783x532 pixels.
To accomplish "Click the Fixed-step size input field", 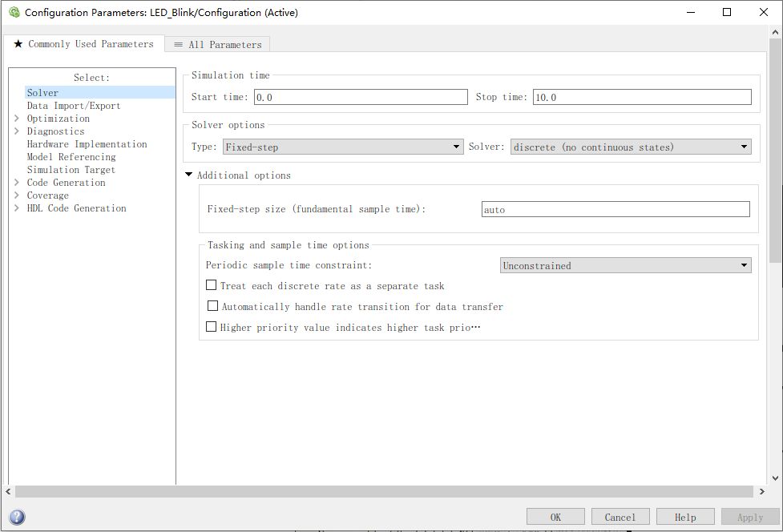I will [616, 209].
